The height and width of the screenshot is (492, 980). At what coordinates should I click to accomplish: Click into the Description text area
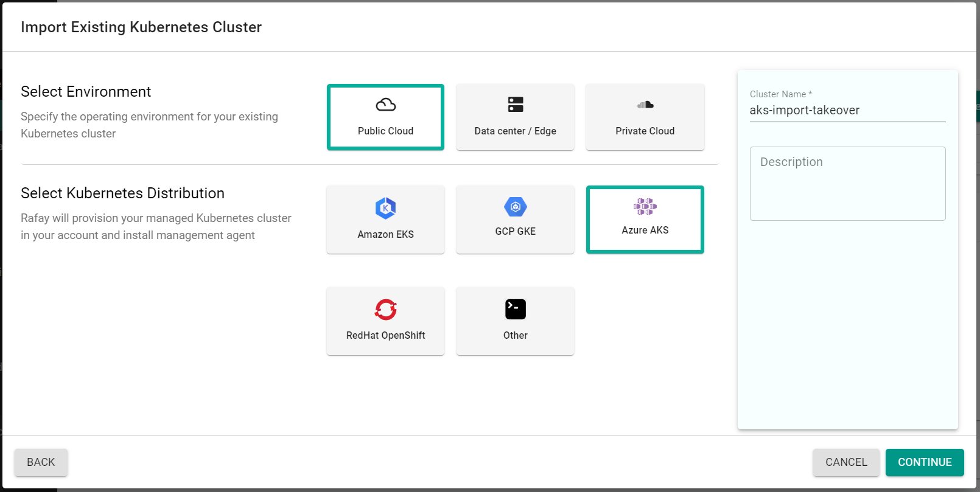(x=848, y=184)
